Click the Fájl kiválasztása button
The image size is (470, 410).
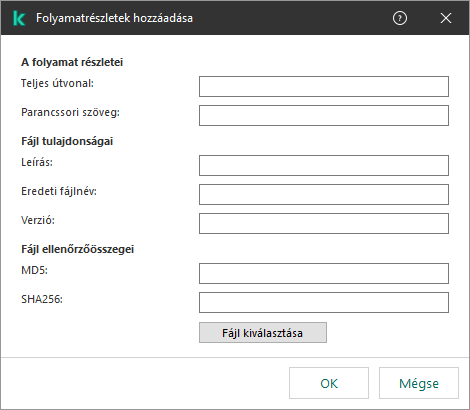263,333
